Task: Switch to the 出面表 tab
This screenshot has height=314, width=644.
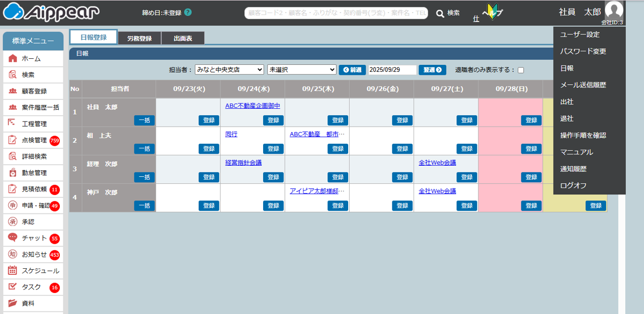Action: 183,38
